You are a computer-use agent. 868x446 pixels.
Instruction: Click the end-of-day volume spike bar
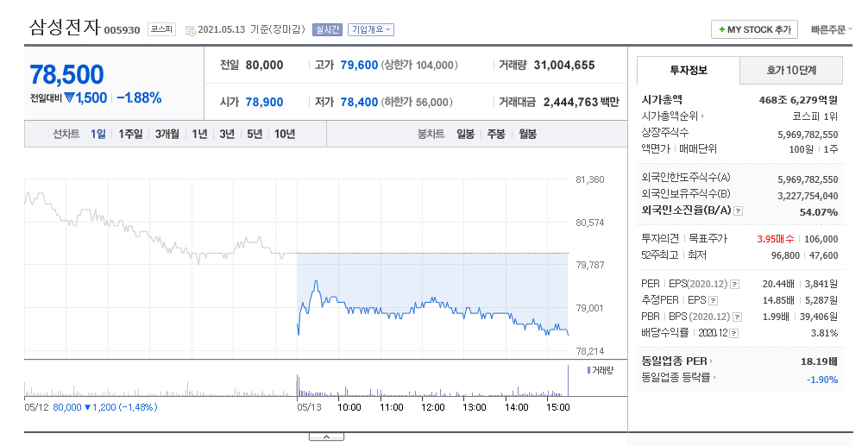coord(568,380)
